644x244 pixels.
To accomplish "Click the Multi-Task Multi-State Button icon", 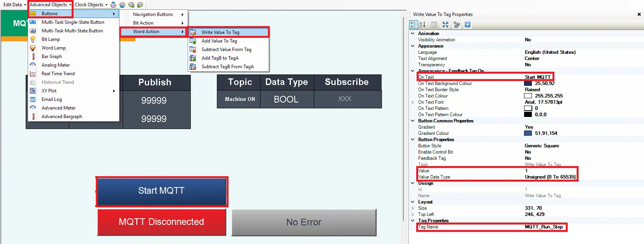I will tap(33, 31).
